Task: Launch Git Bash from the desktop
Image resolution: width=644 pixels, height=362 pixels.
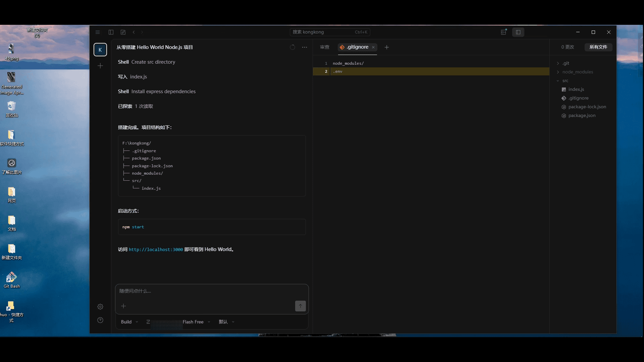Action: 12,280
